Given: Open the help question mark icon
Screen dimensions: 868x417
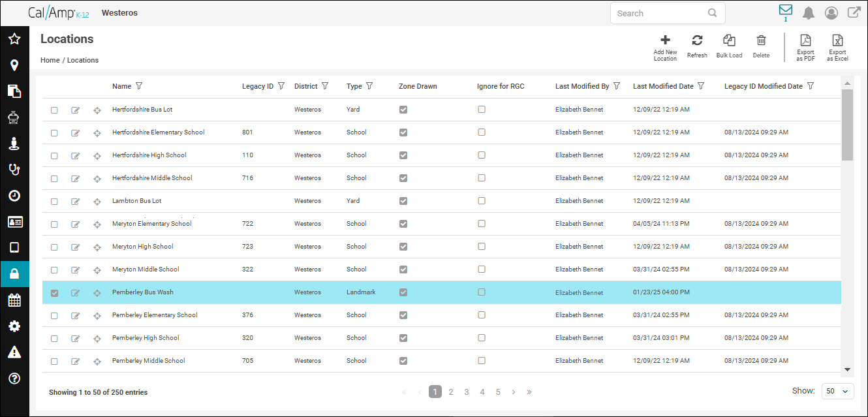Looking at the screenshot, I should [x=14, y=378].
